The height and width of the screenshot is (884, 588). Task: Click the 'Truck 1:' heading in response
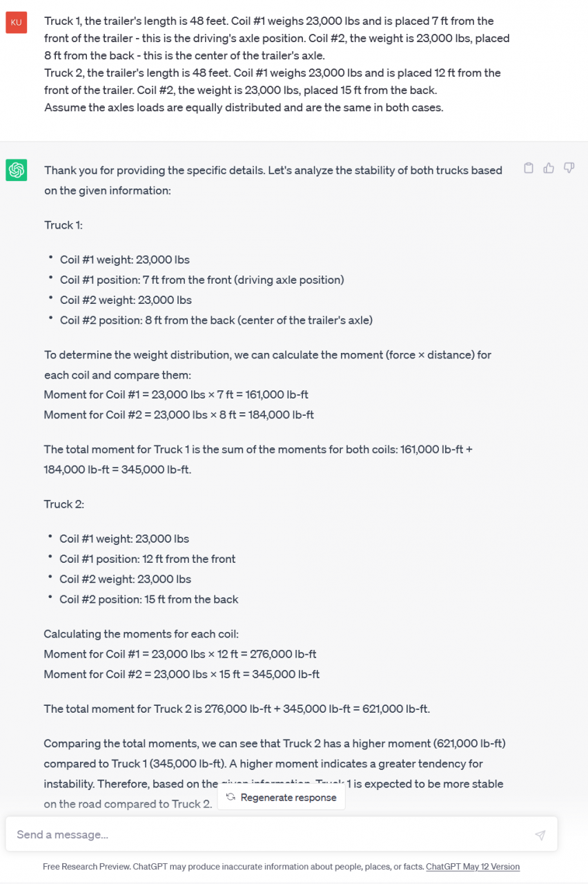tap(63, 225)
